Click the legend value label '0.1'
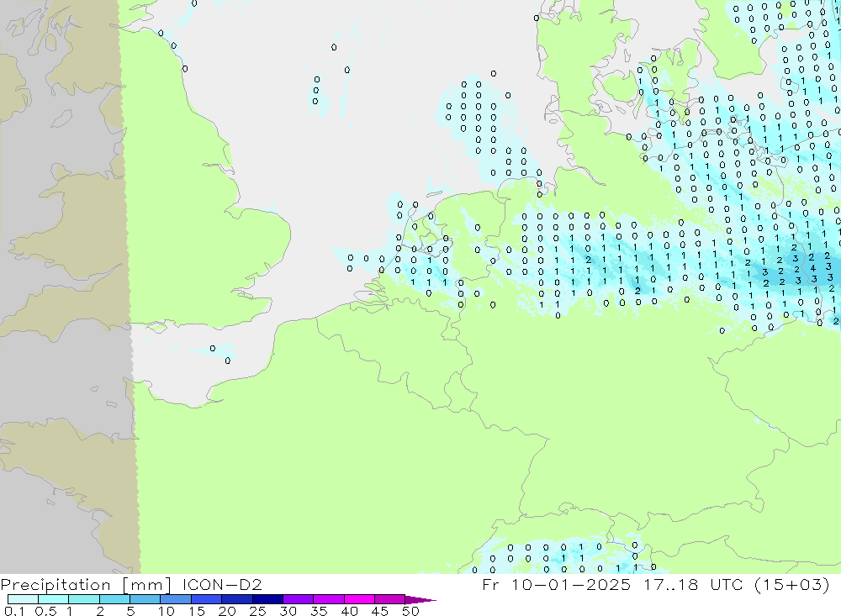 (x=14, y=611)
